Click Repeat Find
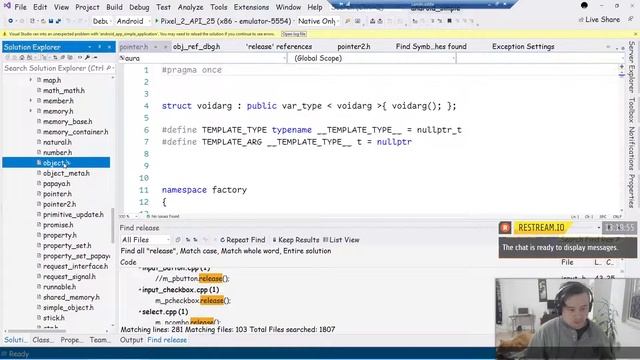Viewport: 640px width, 360px height. point(243,240)
